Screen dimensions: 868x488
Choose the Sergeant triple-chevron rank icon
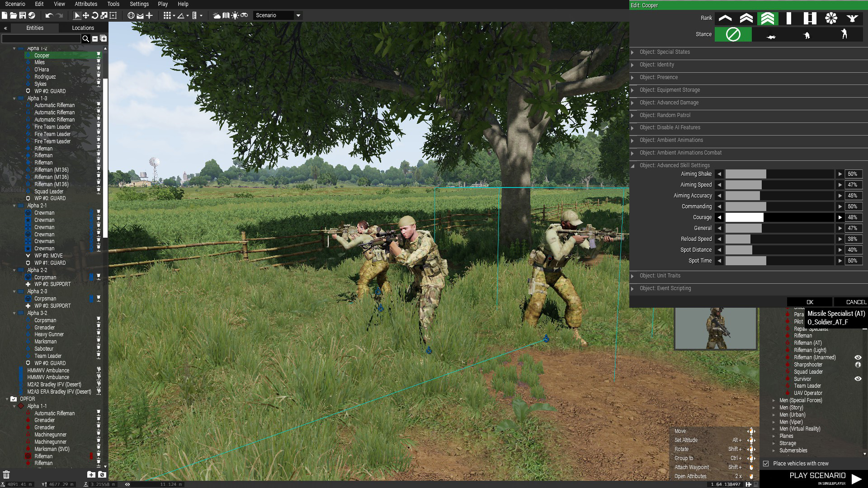coord(768,18)
